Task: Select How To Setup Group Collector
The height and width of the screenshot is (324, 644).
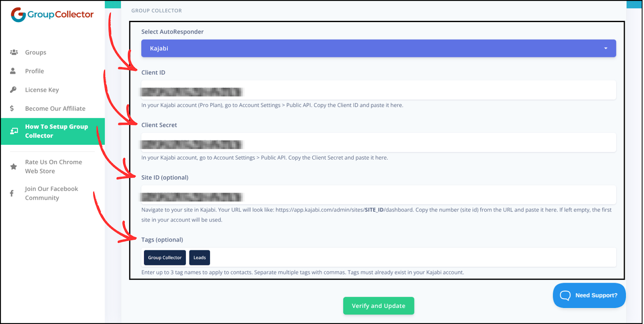Action: [x=53, y=131]
